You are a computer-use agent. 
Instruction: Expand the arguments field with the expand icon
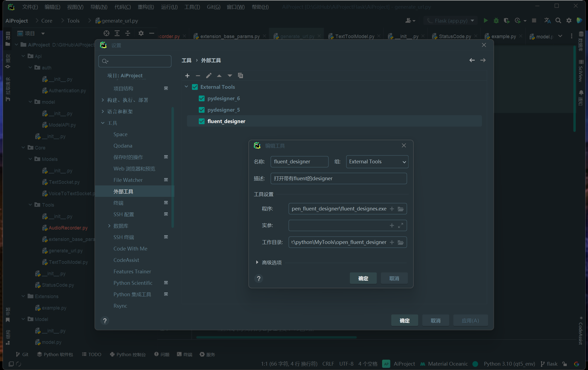401,225
